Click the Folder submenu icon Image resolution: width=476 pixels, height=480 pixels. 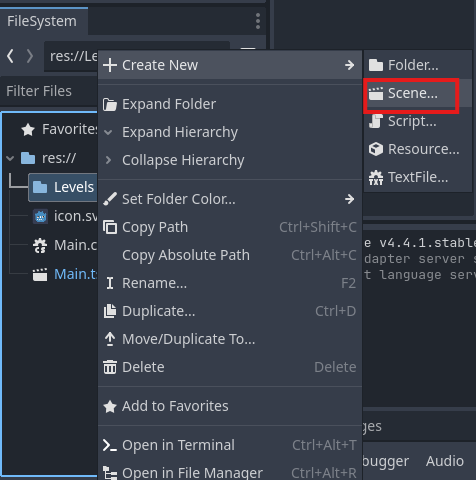coord(376,65)
